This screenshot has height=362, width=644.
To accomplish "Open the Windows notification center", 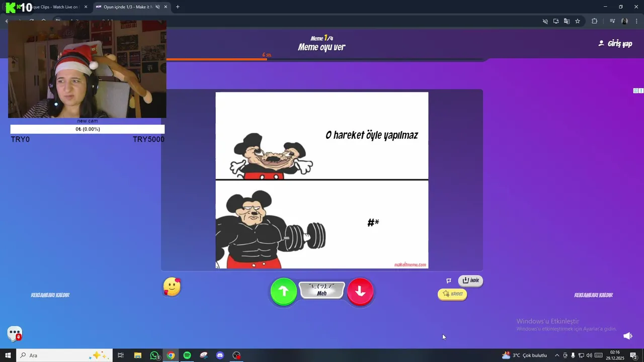I will (634, 355).
